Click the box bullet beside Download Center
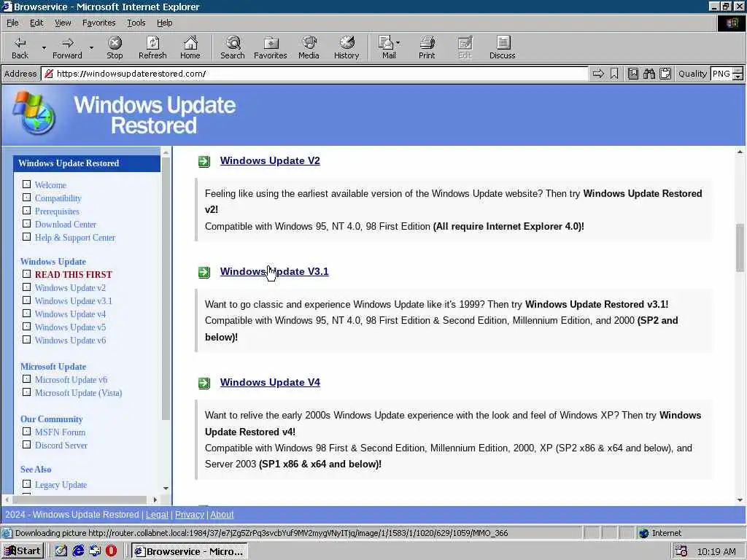Viewport: 747px width, 560px height. coord(27,223)
